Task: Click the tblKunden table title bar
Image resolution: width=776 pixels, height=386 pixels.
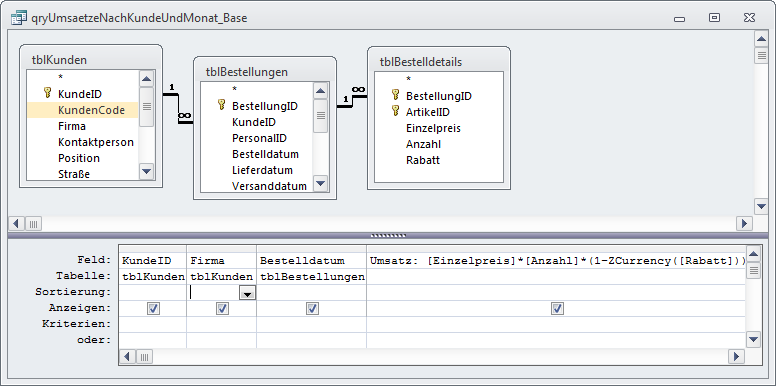Action: pyautogui.click(x=91, y=60)
